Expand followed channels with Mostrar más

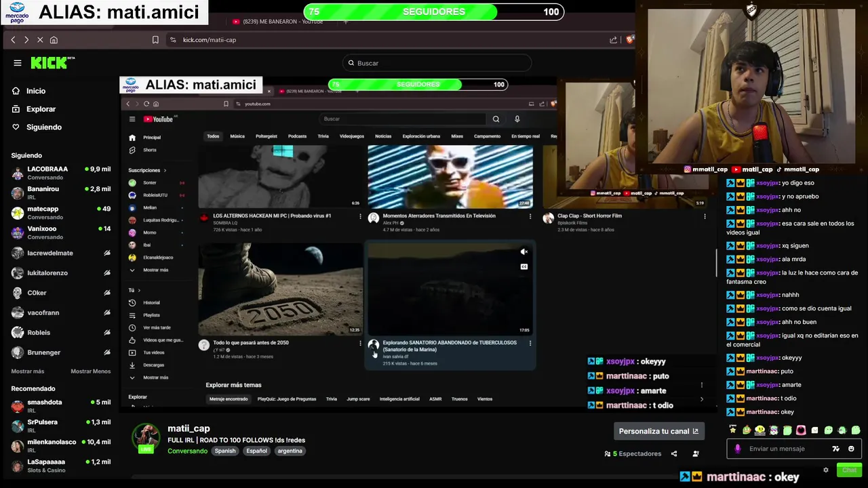pos(28,371)
